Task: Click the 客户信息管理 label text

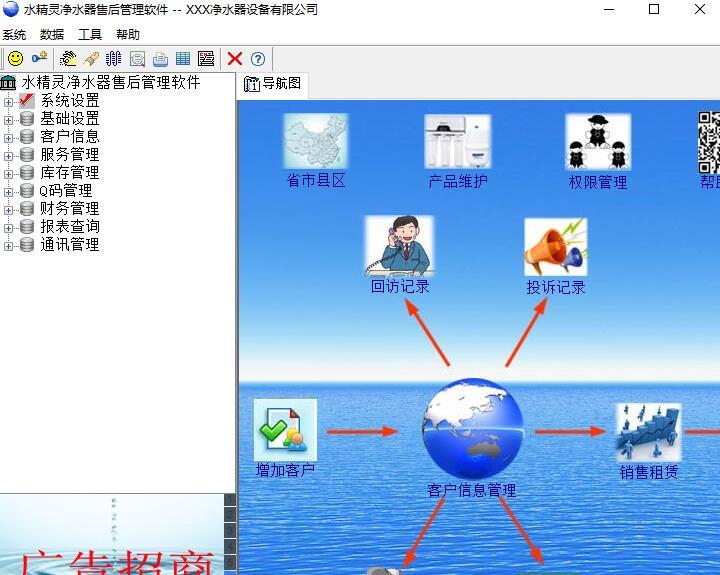Action: tap(472, 490)
